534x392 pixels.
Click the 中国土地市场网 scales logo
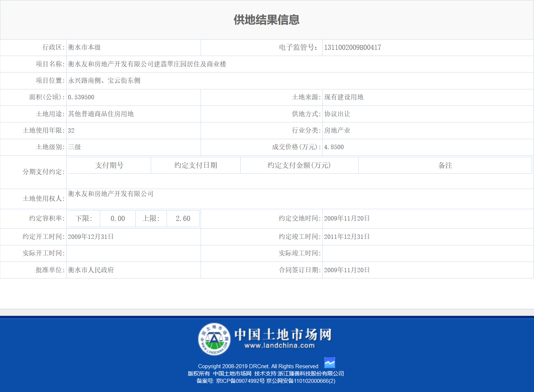[215, 339]
